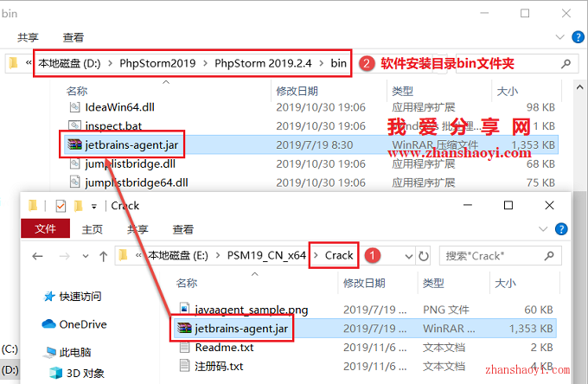Expand the chevron before the bin breadcrumb
This screenshot has width=588, height=384.
point(322,63)
